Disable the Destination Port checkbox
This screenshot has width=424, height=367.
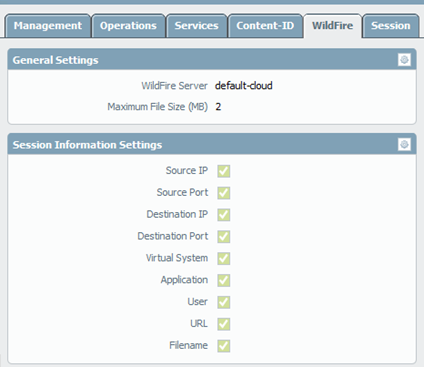tap(224, 237)
